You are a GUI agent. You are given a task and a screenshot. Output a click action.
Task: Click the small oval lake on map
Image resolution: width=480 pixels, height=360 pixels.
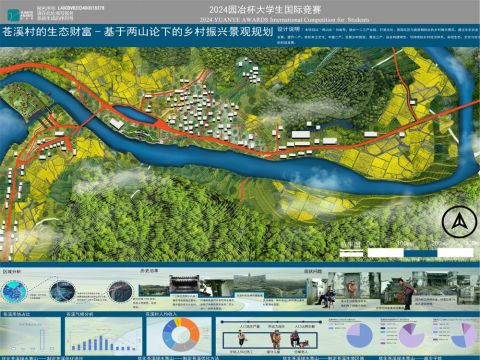coord(136,115)
